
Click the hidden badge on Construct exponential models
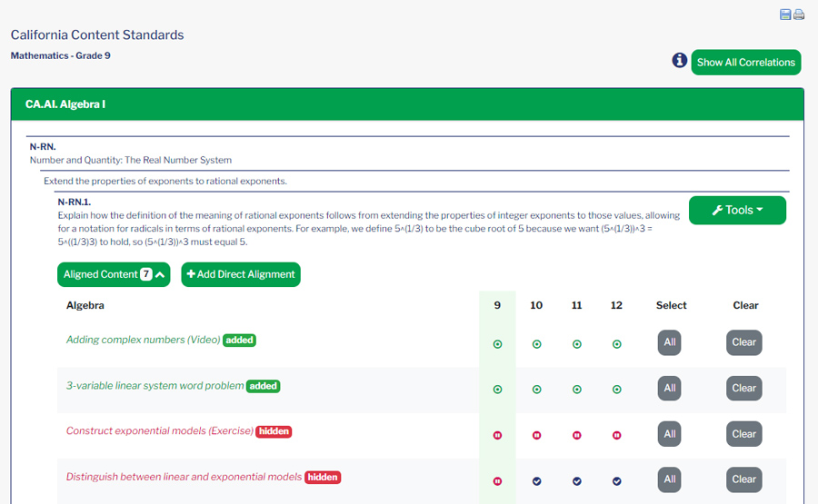click(274, 431)
